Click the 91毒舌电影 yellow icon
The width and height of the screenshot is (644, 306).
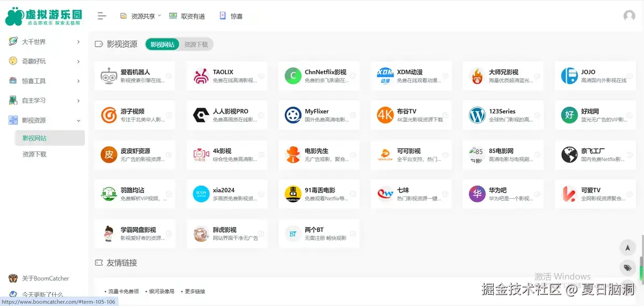[x=293, y=194]
